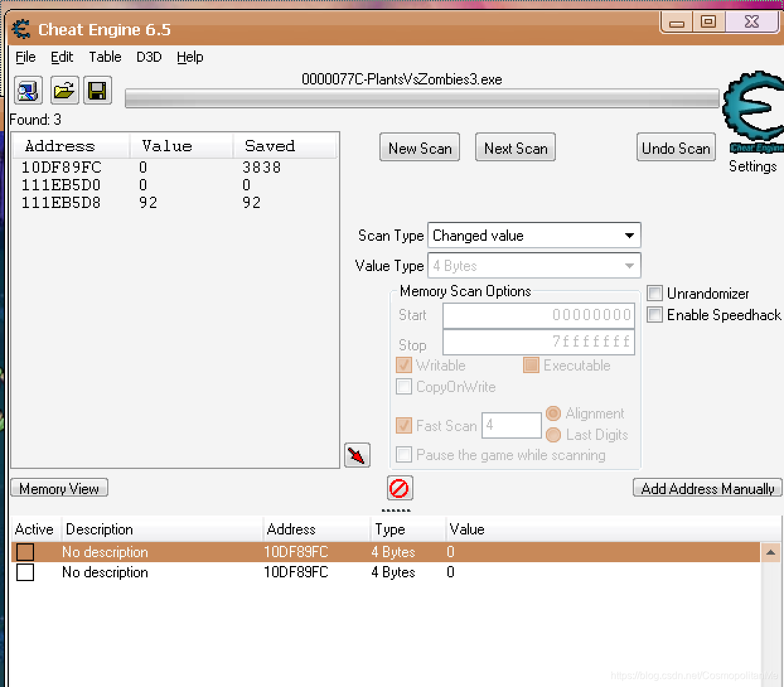The image size is (784, 687).
Task: Click the red clear address list icon
Action: pos(400,488)
